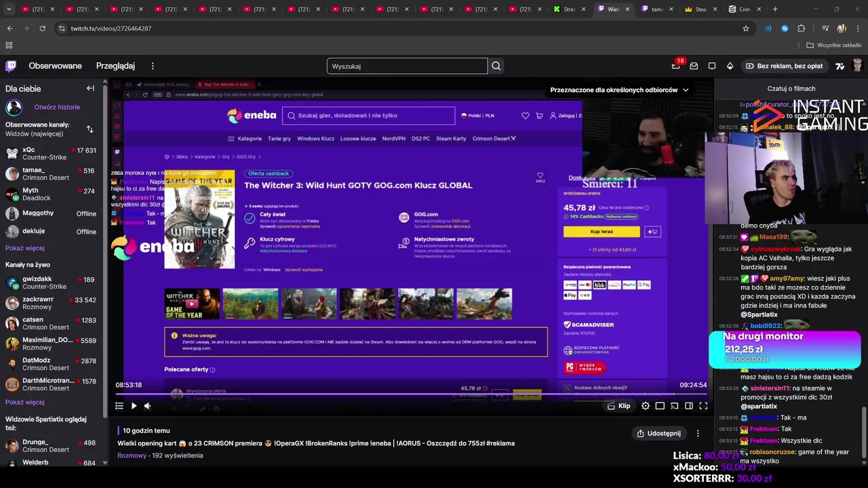Click the search magnifier button

pos(496,66)
